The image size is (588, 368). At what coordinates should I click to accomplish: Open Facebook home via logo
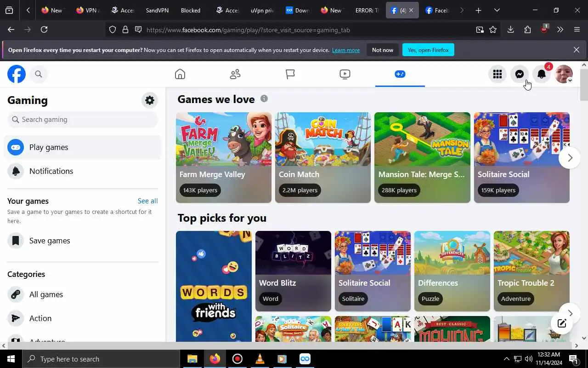(x=17, y=74)
